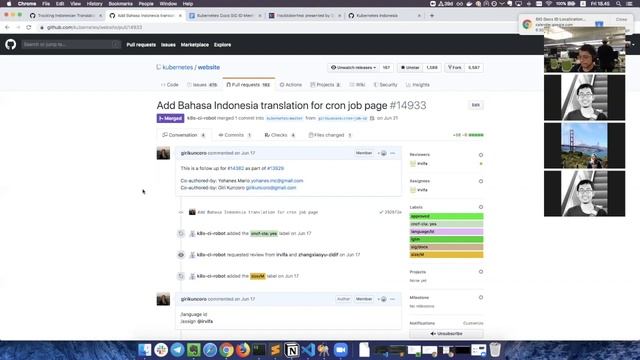The height and width of the screenshot is (360, 640).
Task: Open Telegram from the dock
Action: [x=177, y=350]
